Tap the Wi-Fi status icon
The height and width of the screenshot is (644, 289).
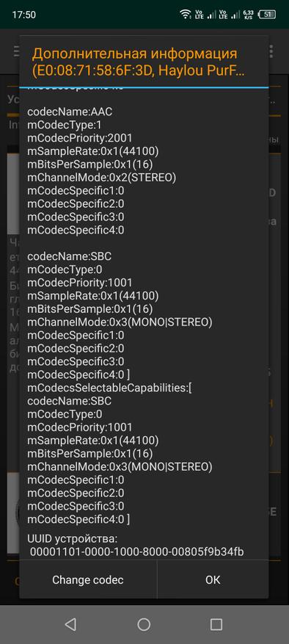click(x=186, y=15)
